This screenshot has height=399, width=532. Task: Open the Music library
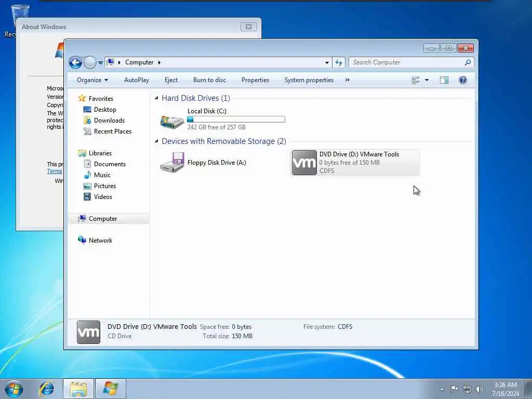pos(102,175)
